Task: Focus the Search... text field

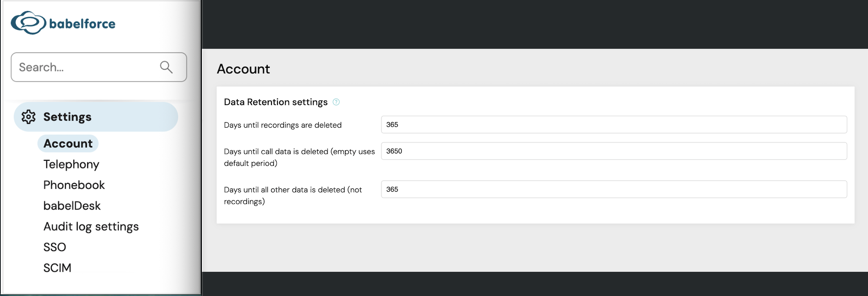Action: tap(99, 67)
